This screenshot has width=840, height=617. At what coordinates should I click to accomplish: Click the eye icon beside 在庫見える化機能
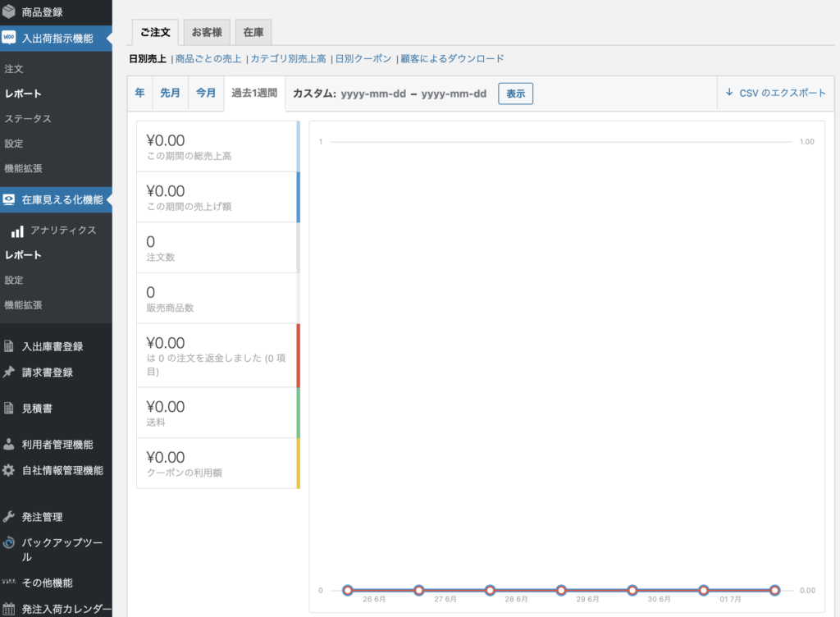pyautogui.click(x=9, y=199)
